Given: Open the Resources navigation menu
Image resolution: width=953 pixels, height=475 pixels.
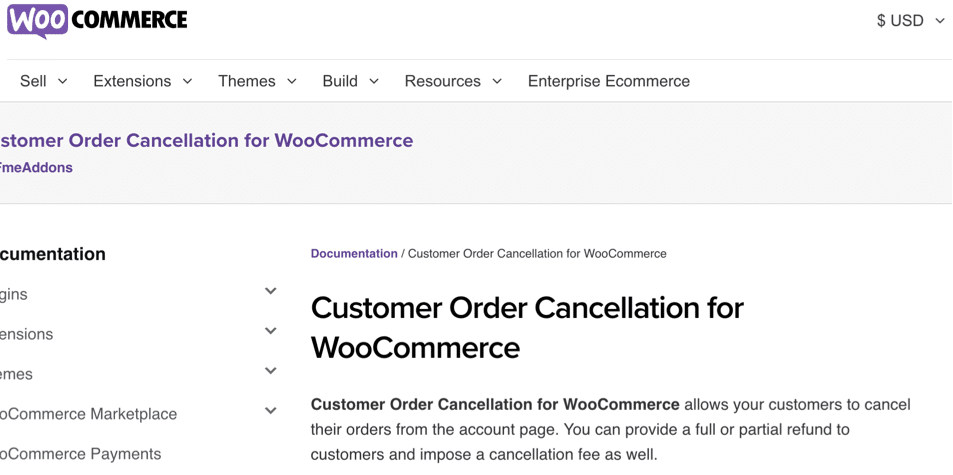Looking at the screenshot, I should pos(453,81).
